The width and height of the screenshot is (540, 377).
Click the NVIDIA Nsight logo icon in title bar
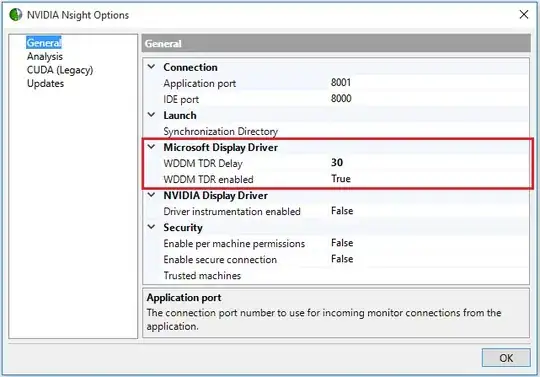pos(15,15)
